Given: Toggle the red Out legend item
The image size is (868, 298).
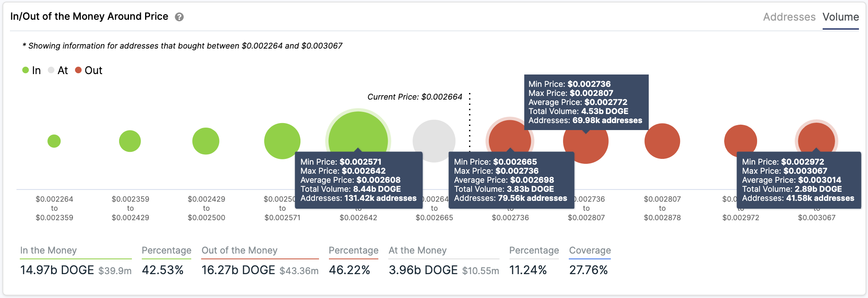Looking at the screenshot, I should click(89, 70).
